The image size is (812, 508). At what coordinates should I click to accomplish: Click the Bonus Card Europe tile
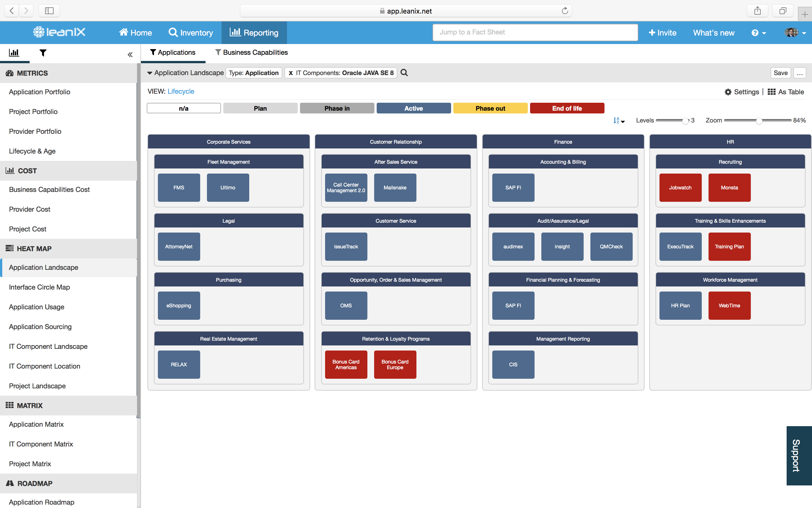(x=395, y=365)
